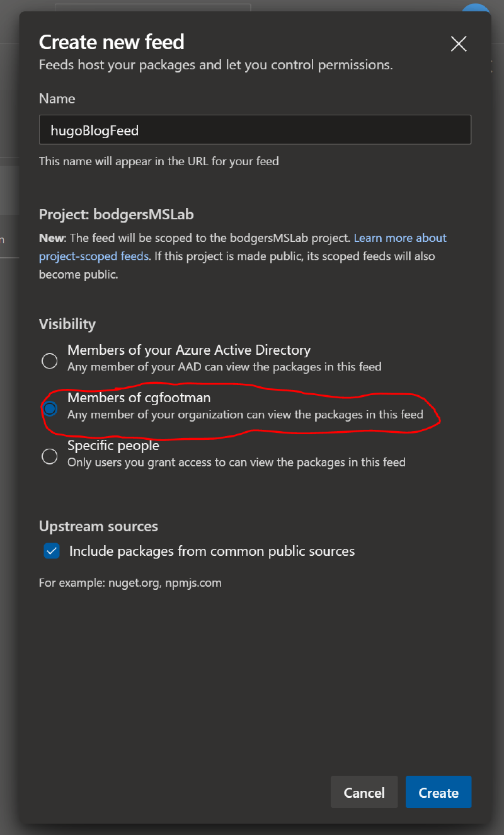Select the Members of cgfootman radio button
This screenshot has height=835, width=504.
[x=50, y=408]
